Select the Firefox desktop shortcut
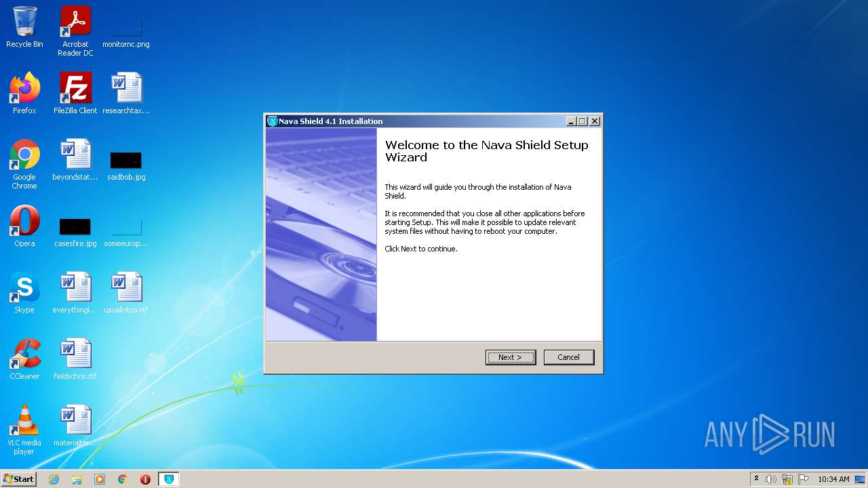Image resolution: width=868 pixels, height=488 pixels. tap(24, 94)
